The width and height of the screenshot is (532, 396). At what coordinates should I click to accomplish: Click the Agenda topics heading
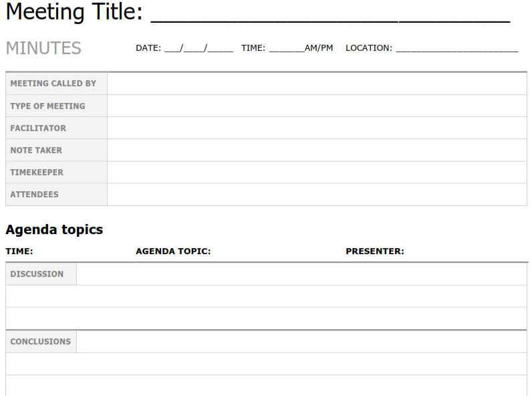click(54, 229)
